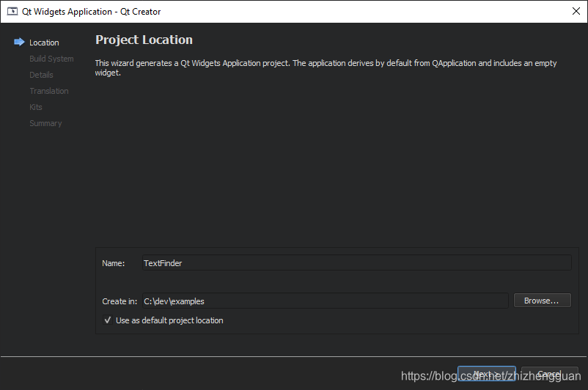This screenshot has height=390, width=588.
Task: Click the Translation step label
Action: 48,91
